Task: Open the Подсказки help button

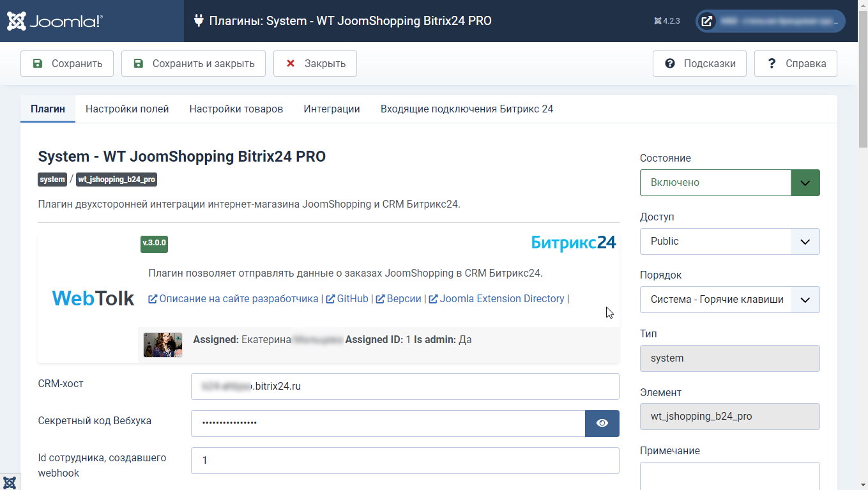Action: 699,64
